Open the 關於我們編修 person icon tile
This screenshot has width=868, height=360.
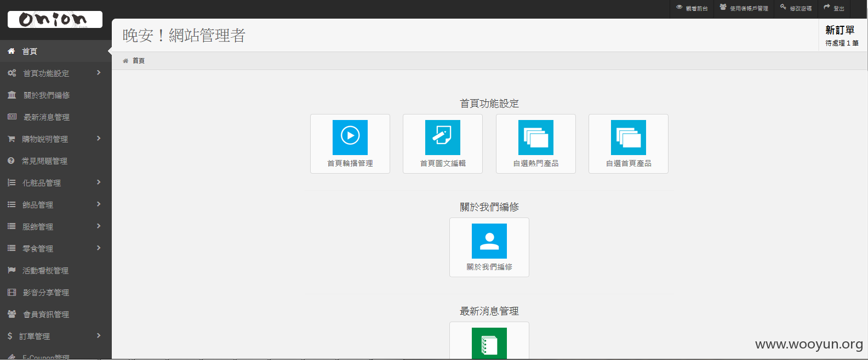click(489, 247)
